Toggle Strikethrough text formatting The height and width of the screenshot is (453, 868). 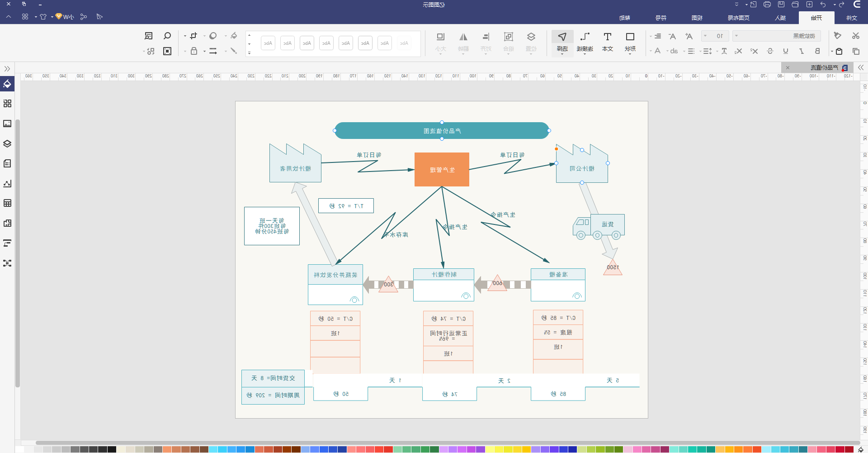click(x=770, y=51)
